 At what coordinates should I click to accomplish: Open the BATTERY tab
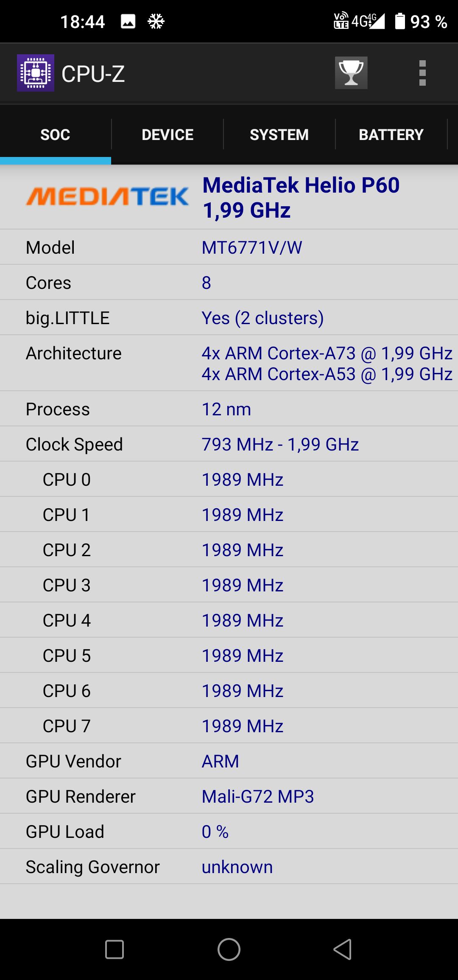tap(391, 134)
